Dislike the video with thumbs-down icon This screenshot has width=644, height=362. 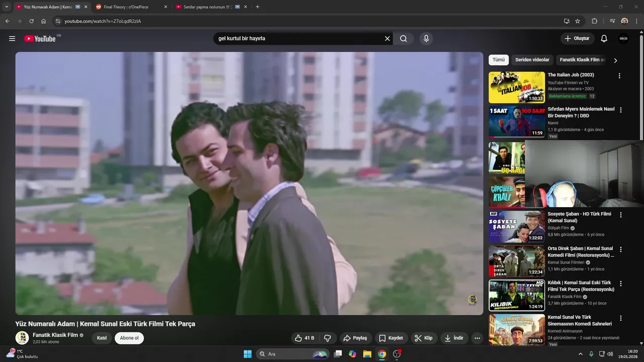[x=328, y=338]
